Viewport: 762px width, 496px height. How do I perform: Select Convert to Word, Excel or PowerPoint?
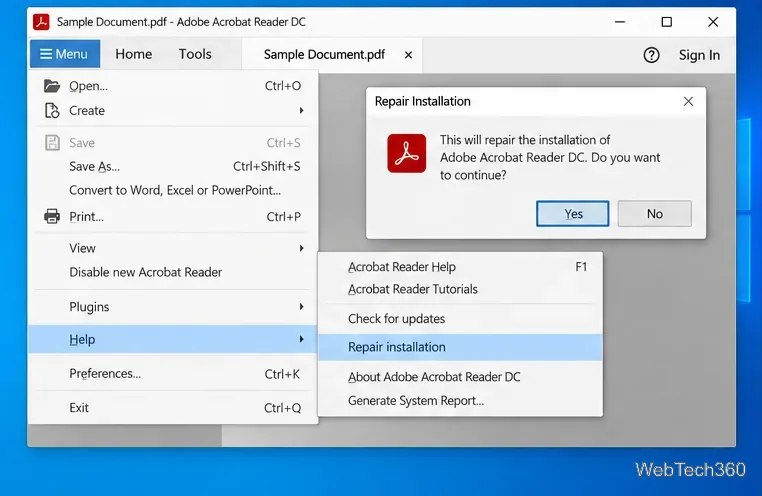click(x=173, y=190)
